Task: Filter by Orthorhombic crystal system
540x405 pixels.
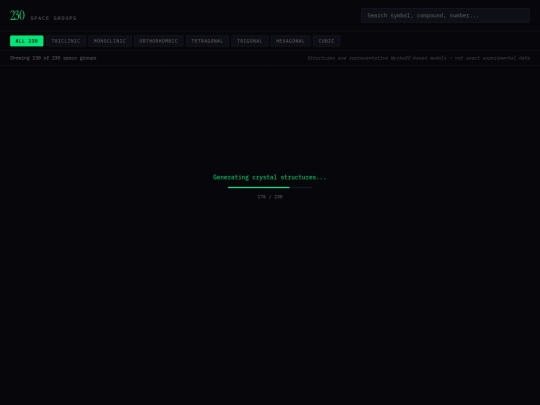Action: coord(158,41)
